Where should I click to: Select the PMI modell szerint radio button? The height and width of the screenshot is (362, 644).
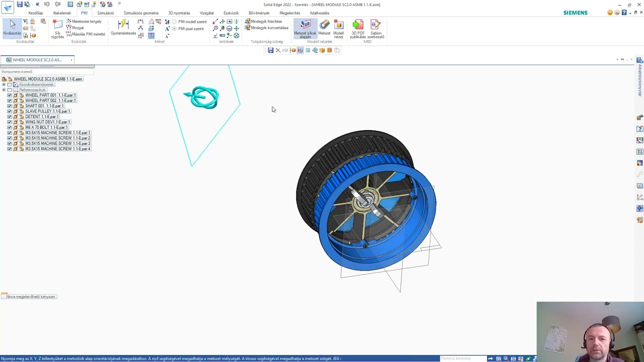[175, 22]
